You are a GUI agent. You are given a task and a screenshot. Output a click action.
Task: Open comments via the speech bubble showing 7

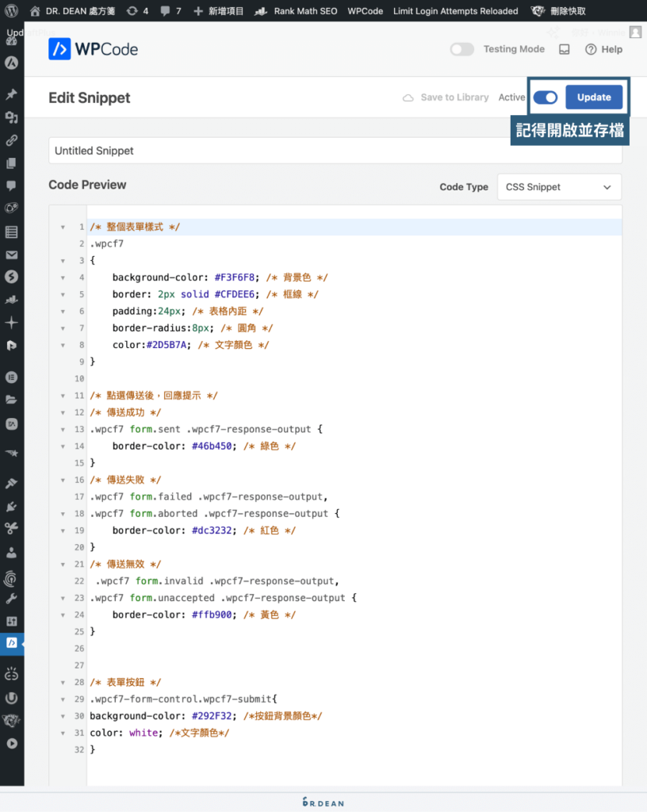point(169,11)
